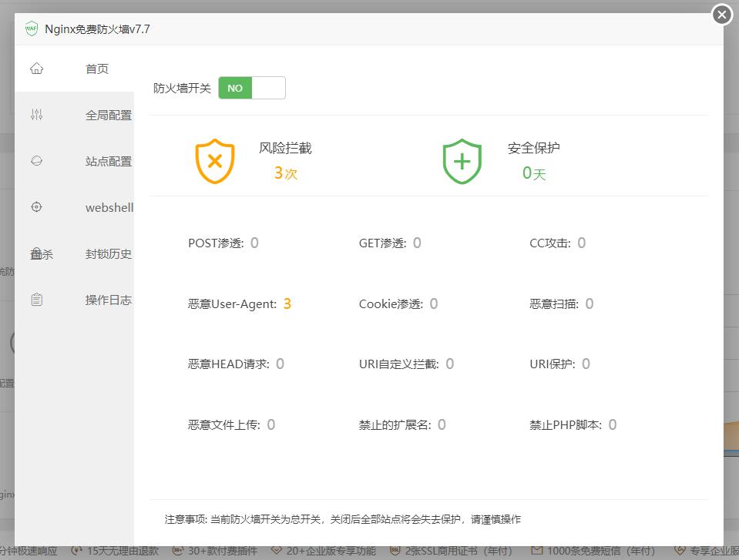Click the orange risk interception shield icon
Image resolution: width=739 pixels, height=560 pixels.
[x=215, y=161]
